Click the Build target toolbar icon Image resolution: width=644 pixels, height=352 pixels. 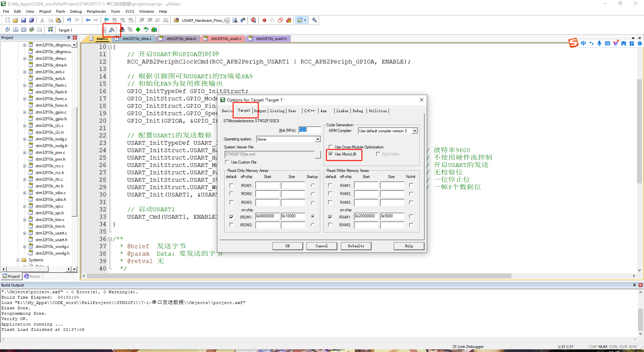[x=15, y=30]
